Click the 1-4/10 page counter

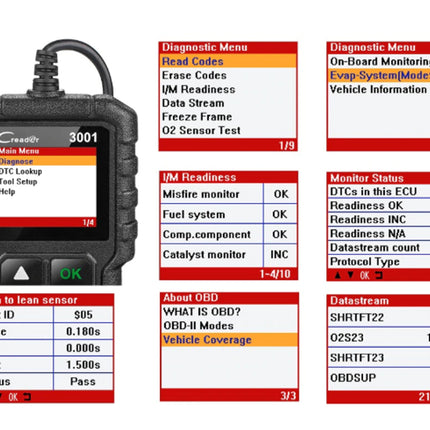coord(275,274)
